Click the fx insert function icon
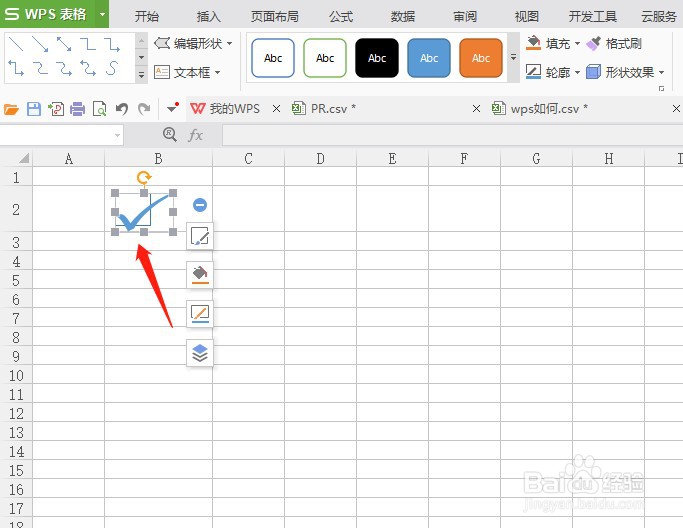The height and width of the screenshot is (528, 683). tap(196, 135)
